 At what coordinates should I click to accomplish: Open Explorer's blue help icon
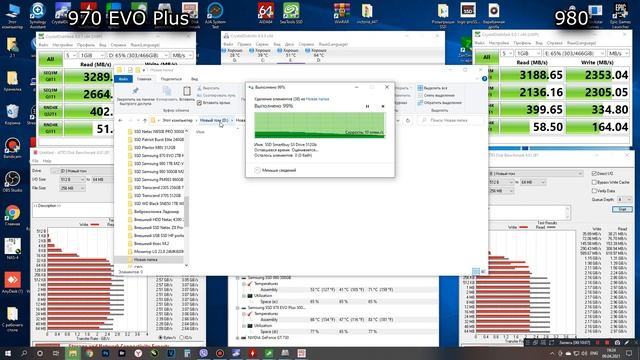tap(484, 79)
